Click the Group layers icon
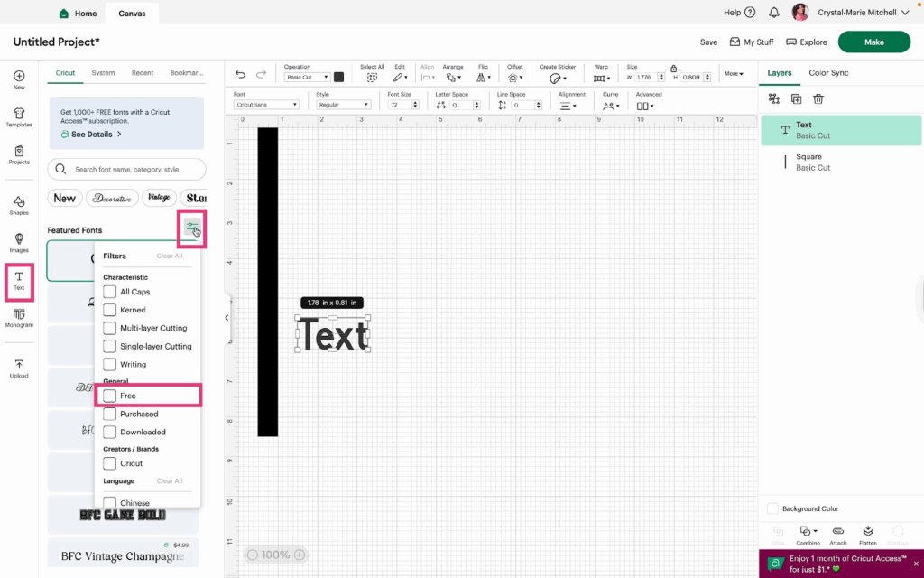Viewport: 924px width, 578px height. [x=774, y=99]
